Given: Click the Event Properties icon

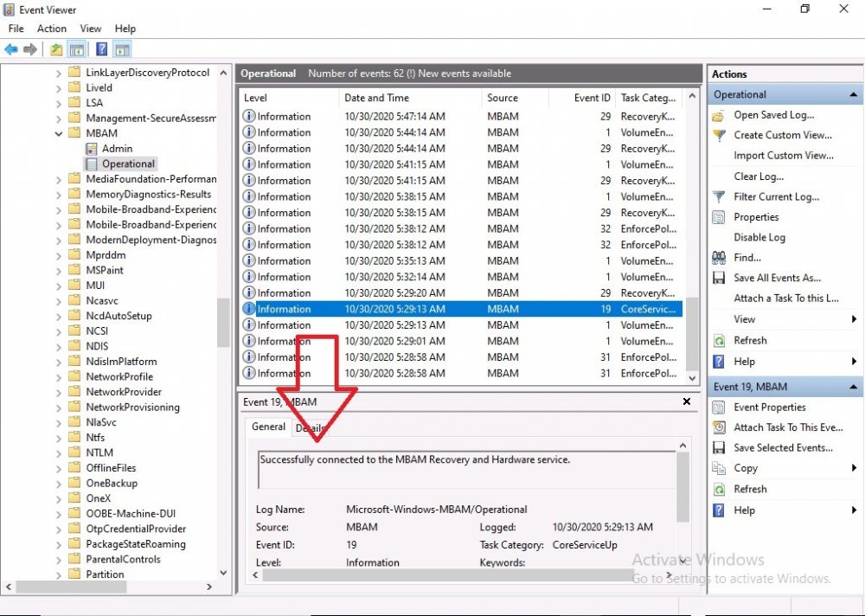Looking at the screenshot, I should coord(719,407).
